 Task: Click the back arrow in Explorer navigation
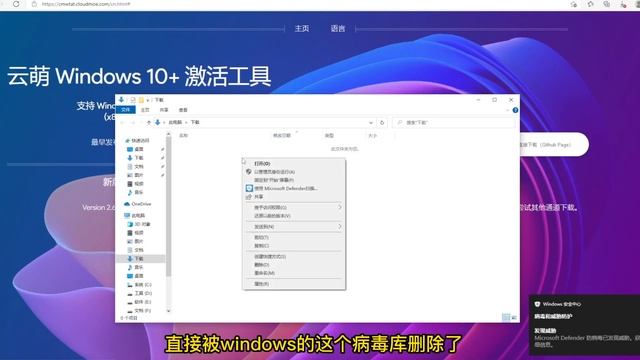tap(122, 122)
